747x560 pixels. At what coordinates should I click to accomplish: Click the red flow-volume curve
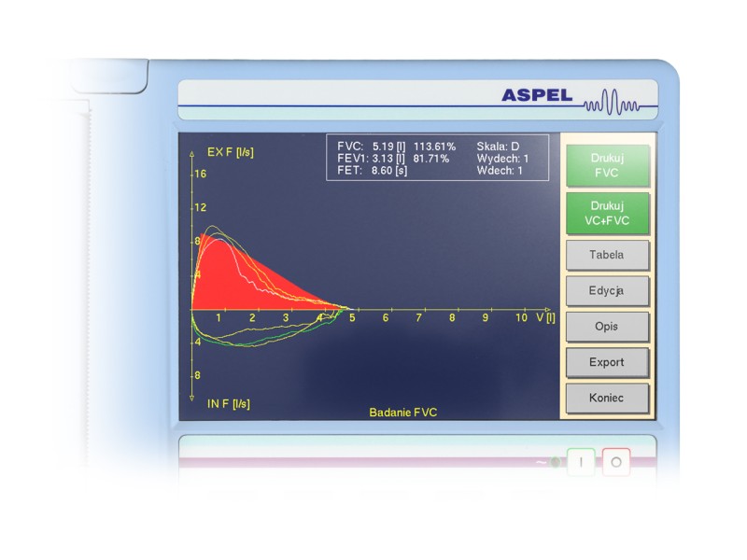(247, 271)
